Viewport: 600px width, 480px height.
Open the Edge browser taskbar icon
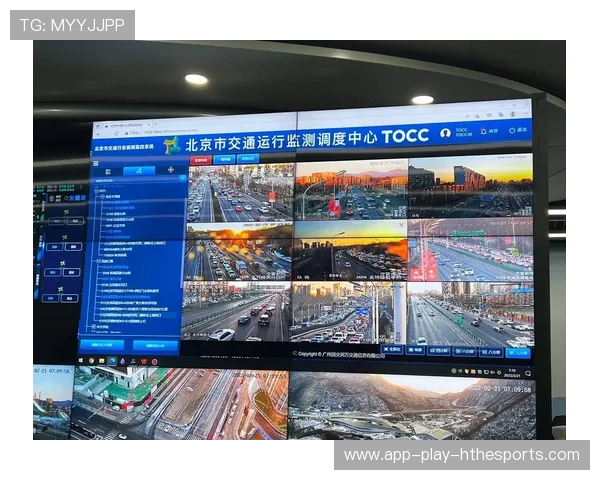click(112, 361)
